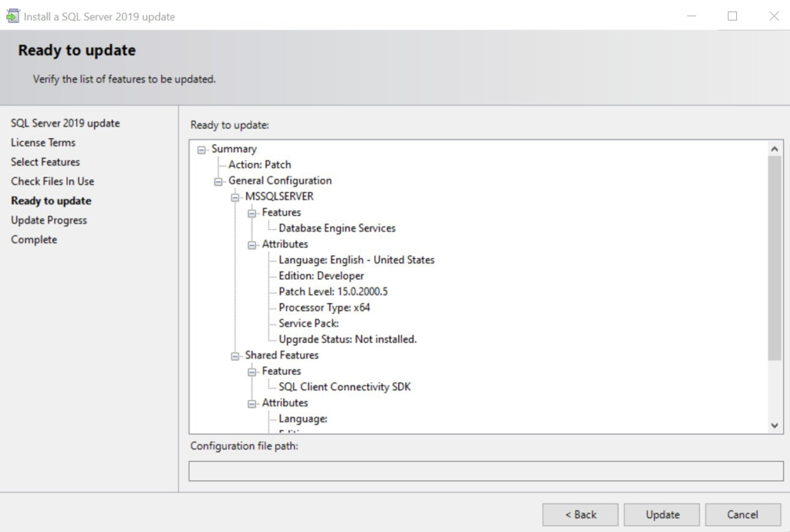
Task: Click the SQL Server installer title icon
Action: pos(12,16)
